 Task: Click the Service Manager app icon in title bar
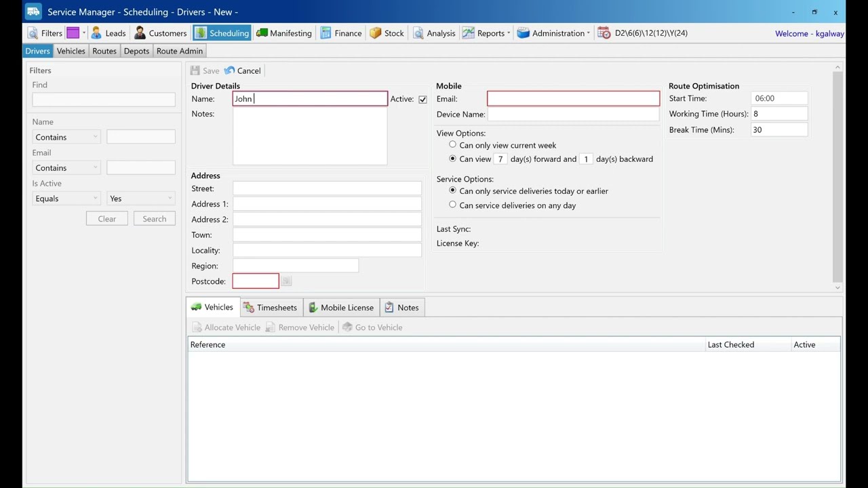[x=33, y=12]
